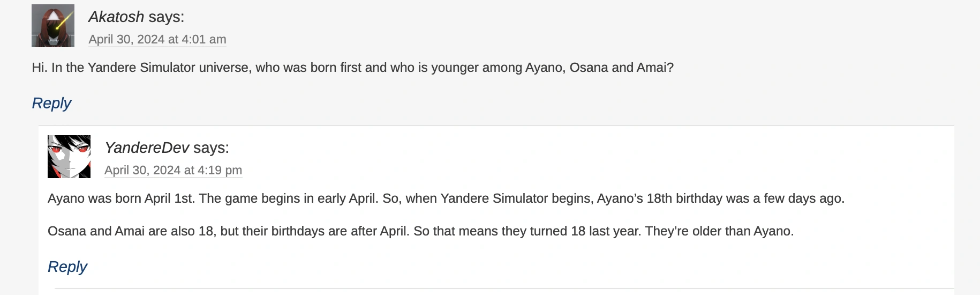This screenshot has height=295, width=980.
Task: Click the paragraph starting 'Ayano was born April 1st'
Action: 446,198
